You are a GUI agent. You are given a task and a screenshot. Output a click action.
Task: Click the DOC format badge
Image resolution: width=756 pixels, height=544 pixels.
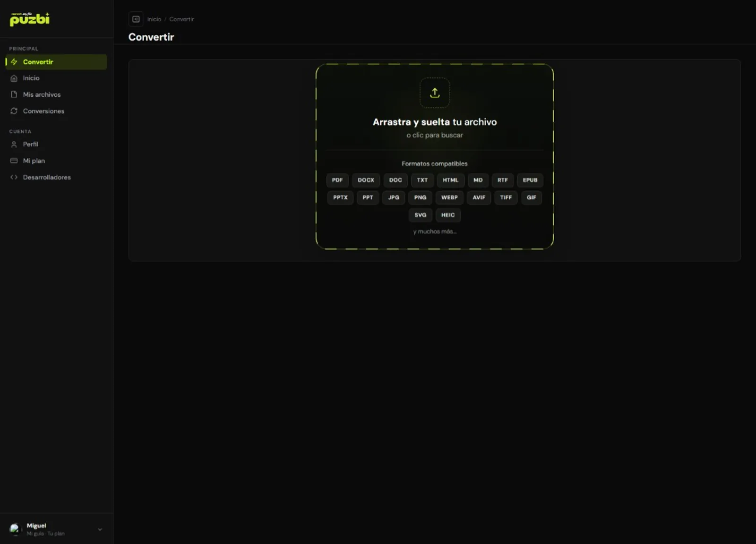[x=395, y=180]
